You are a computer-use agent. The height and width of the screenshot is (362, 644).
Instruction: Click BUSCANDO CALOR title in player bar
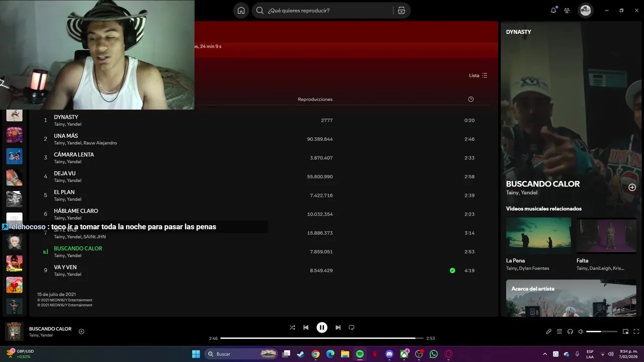[x=50, y=329]
